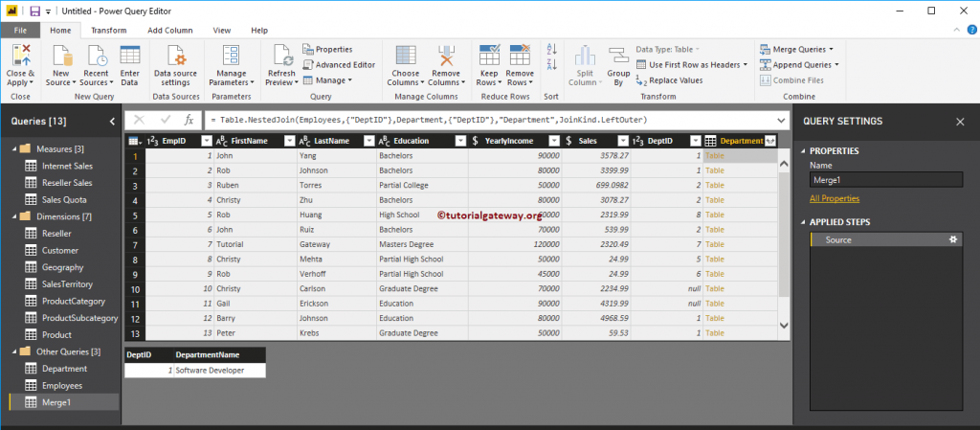Image resolution: width=980 pixels, height=430 pixels.
Task: Click Enter Data table icon
Action: [130, 55]
